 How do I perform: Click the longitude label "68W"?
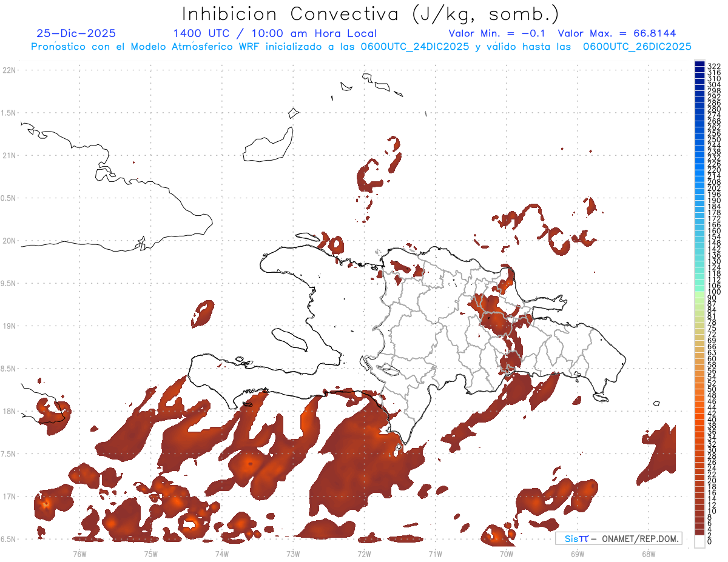[x=649, y=554]
